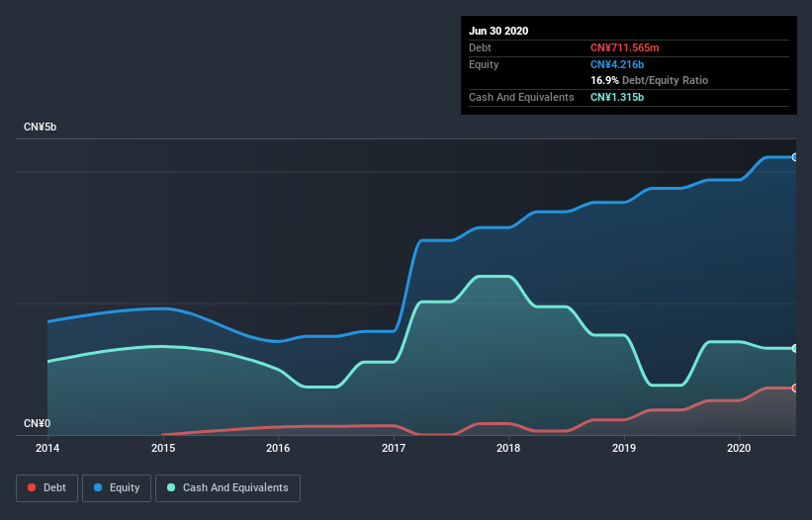Image resolution: width=812 pixels, height=520 pixels.
Task: Select the Equity endpoint marker at Jun 2020
Action: (x=795, y=157)
